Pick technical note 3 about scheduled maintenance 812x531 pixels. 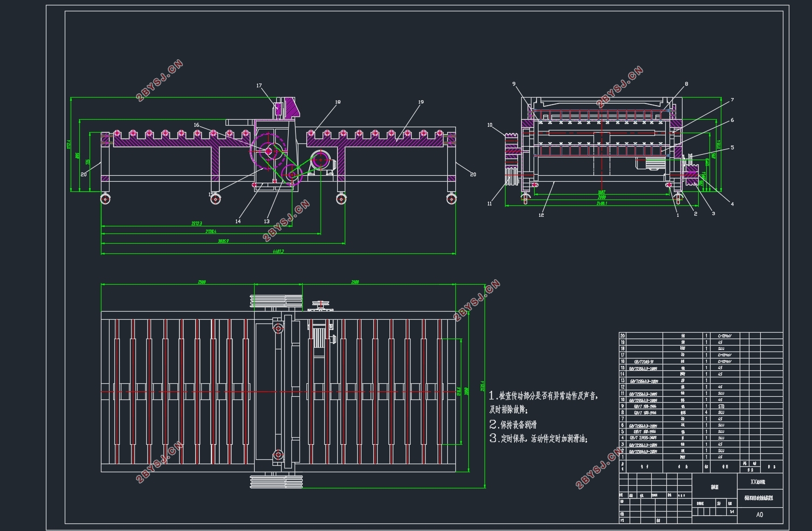click(x=538, y=438)
